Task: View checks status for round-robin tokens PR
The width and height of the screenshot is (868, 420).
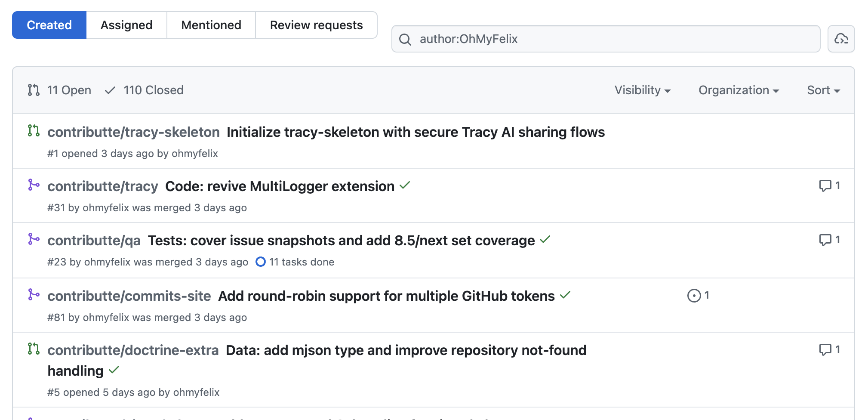Action: (565, 295)
